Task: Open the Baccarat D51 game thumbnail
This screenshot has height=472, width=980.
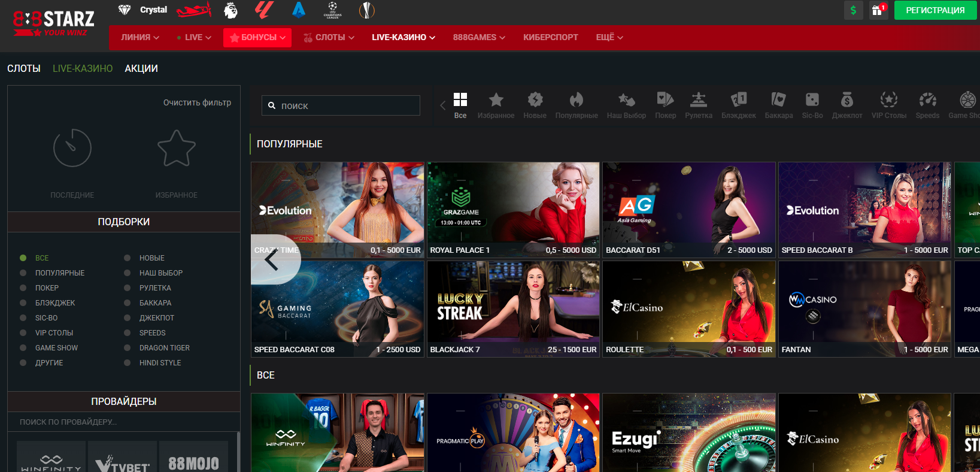Action: pyautogui.click(x=689, y=210)
